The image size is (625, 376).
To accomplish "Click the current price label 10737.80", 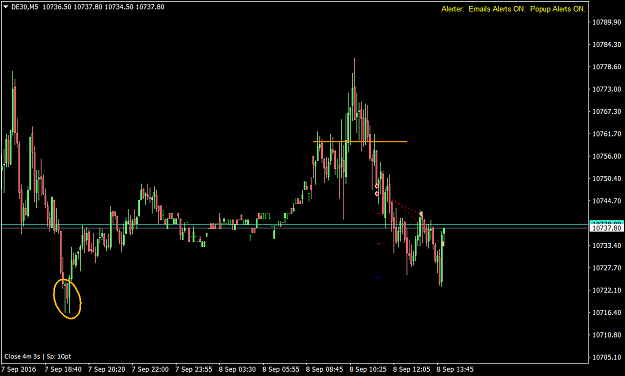I will 607,228.
